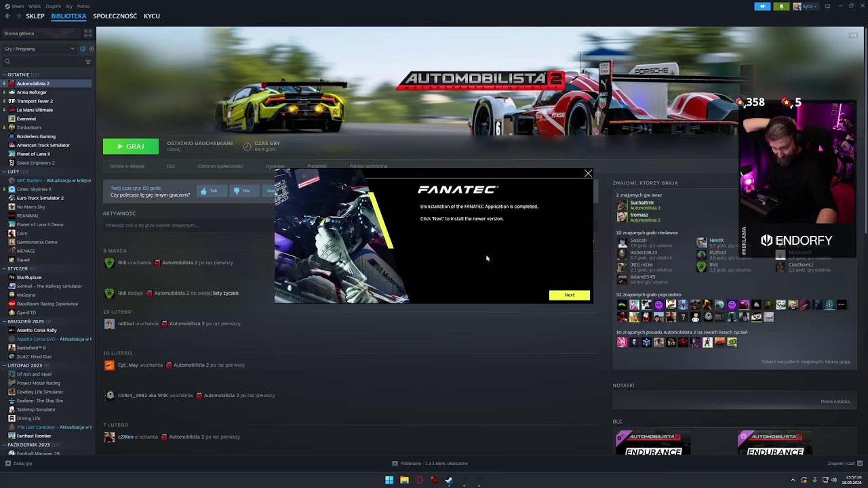Show hidden tray icons chevron

pos(793,480)
